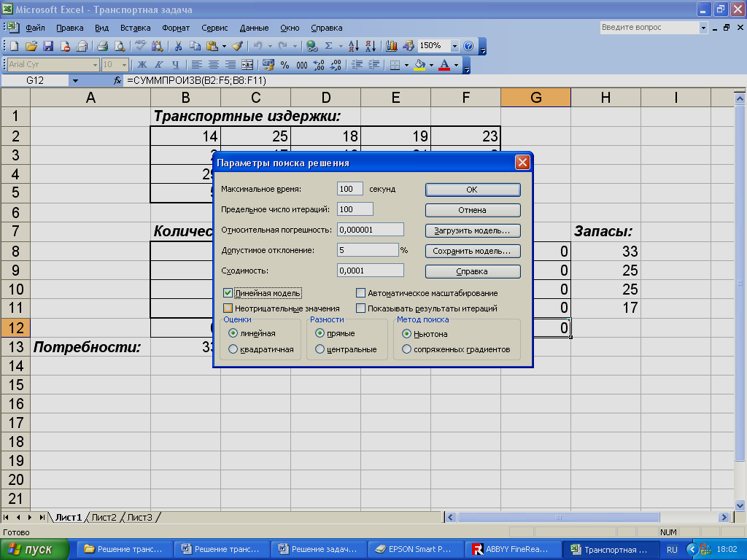Open the zoom 150% dropdown
Screen dimensions: 747x560
point(454,46)
